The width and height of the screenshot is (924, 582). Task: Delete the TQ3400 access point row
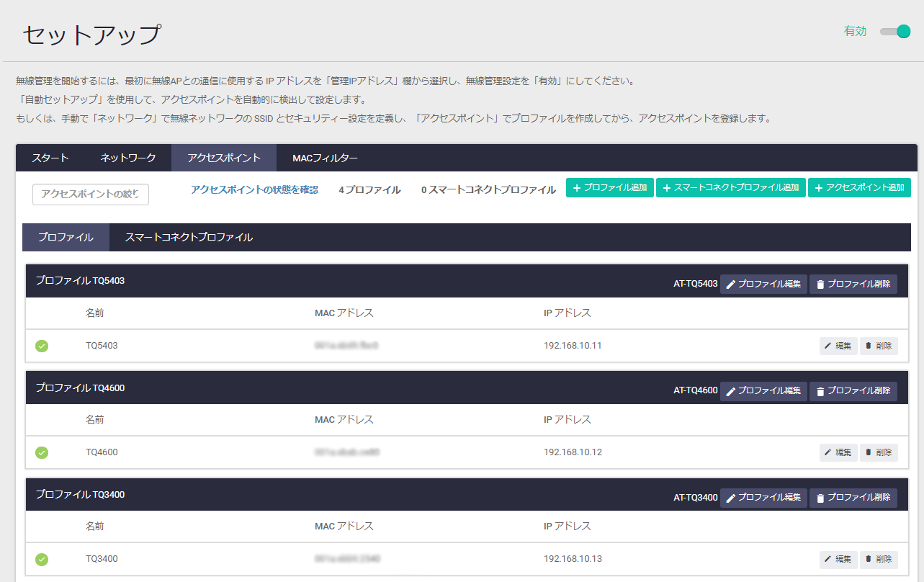click(x=879, y=559)
